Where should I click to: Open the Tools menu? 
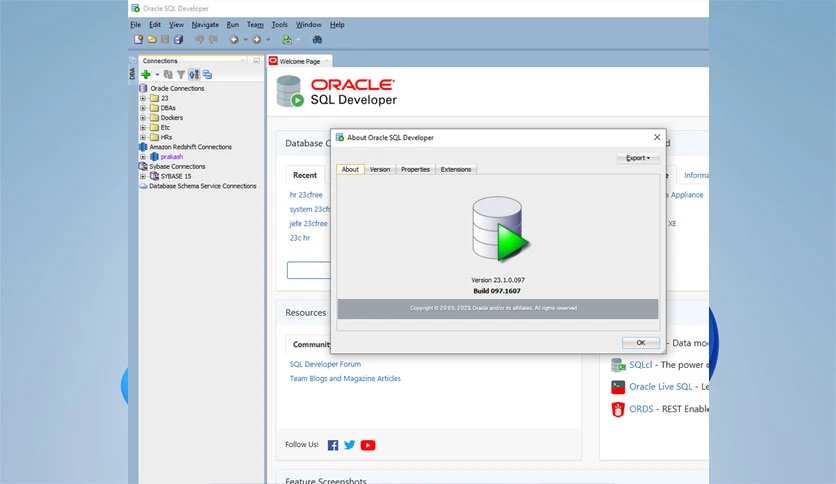click(279, 25)
